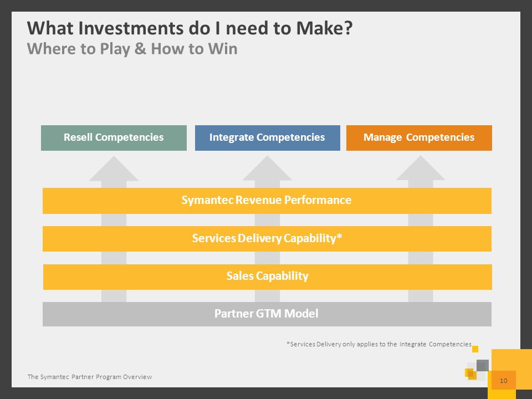532x399 pixels.
Task: Select the Sales Capability bar
Action: (267, 277)
